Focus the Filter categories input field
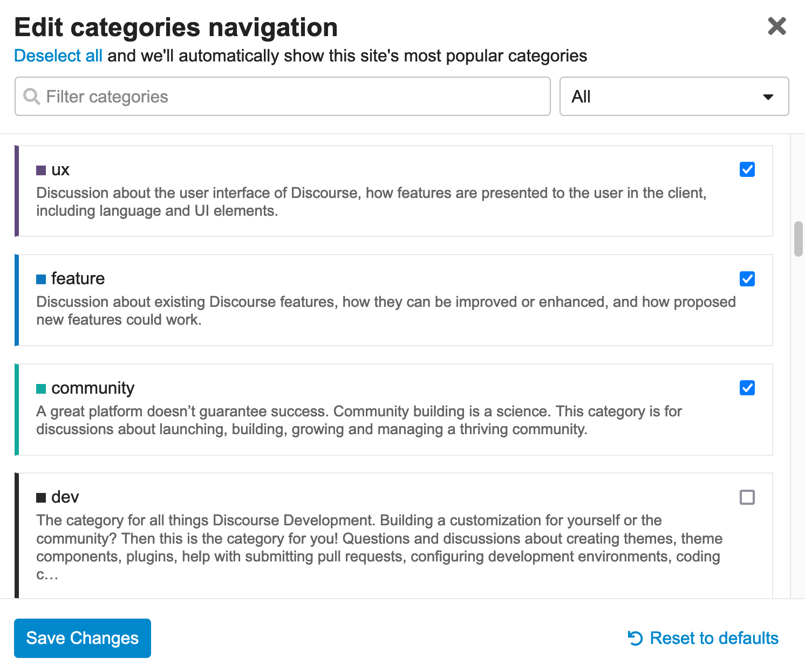Screen dimensions: 805x672 click(x=291, y=97)
